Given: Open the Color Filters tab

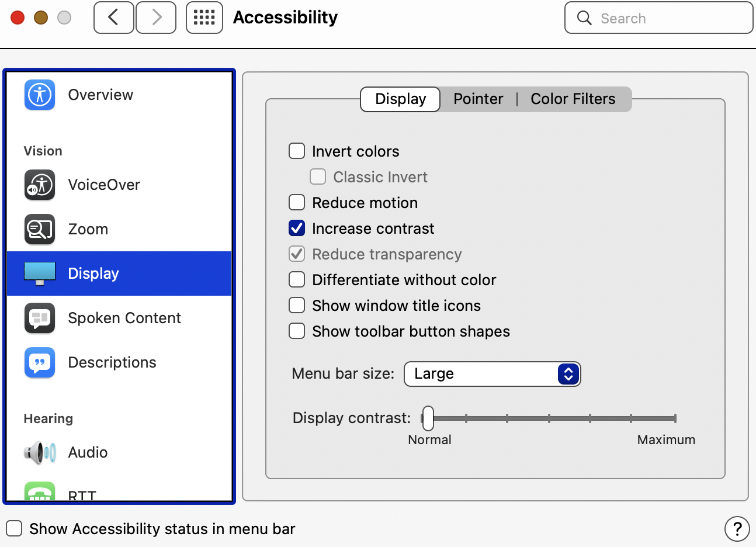Looking at the screenshot, I should (x=573, y=99).
